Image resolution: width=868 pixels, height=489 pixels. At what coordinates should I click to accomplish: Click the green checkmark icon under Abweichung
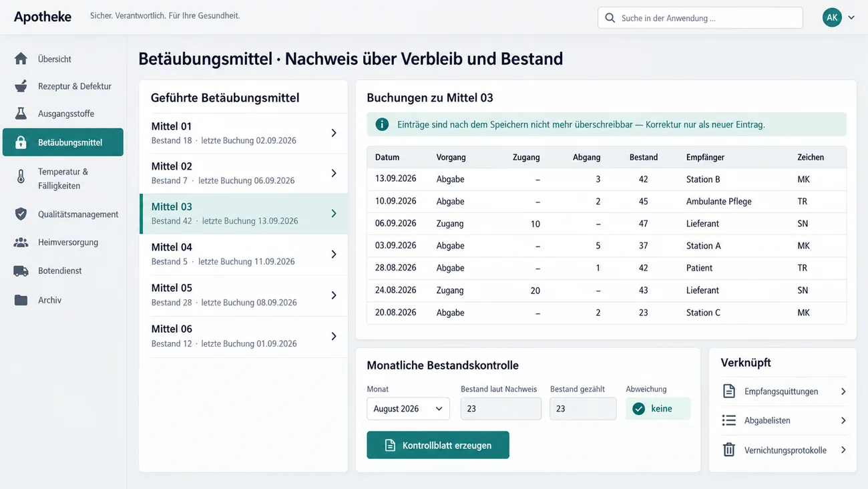639,409
